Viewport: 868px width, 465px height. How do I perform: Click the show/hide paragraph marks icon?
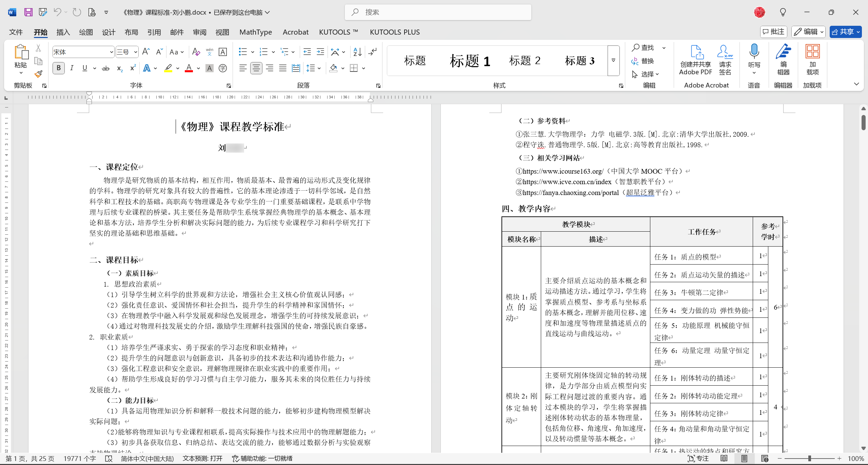pos(372,52)
